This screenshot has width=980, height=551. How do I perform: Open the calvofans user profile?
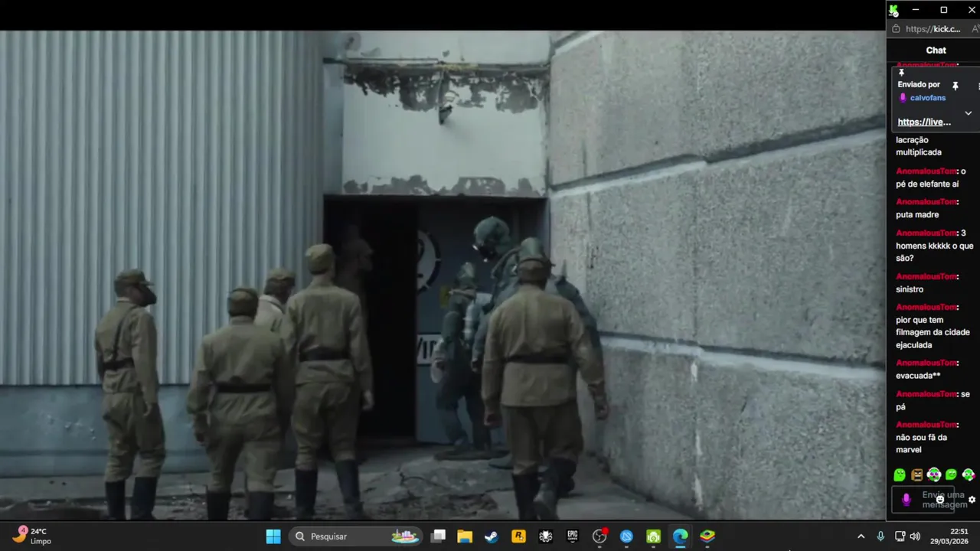[x=927, y=98]
